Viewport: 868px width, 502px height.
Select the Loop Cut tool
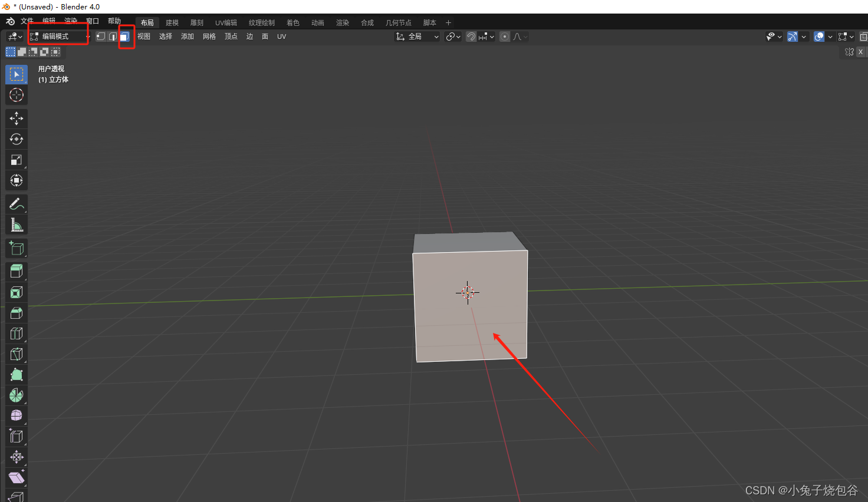[x=17, y=333]
